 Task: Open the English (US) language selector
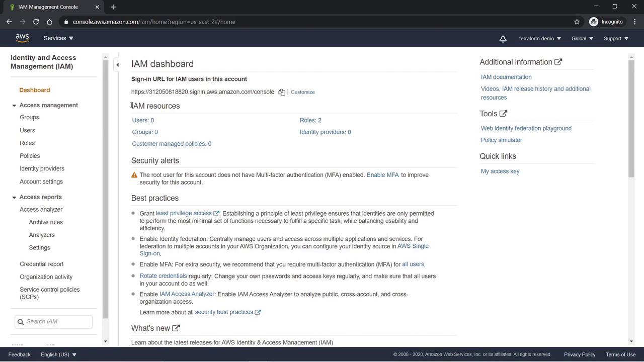(x=58, y=354)
